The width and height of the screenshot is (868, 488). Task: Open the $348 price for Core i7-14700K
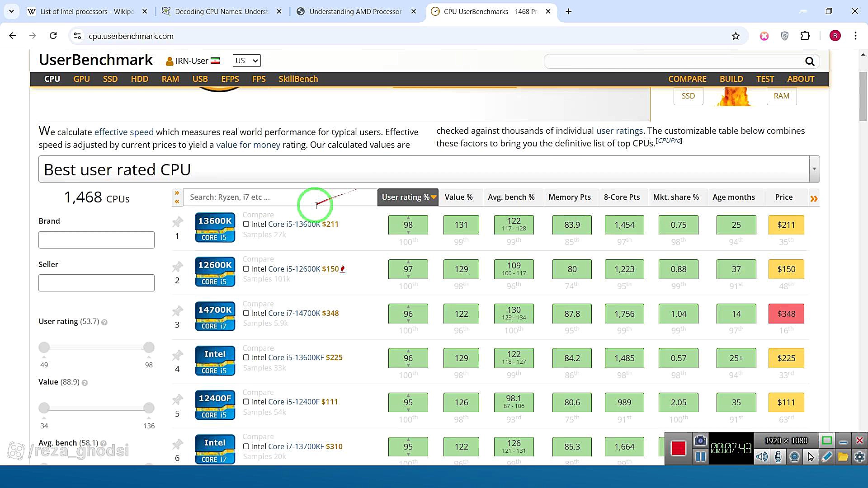pyautogui.click(x=786, y=314)
